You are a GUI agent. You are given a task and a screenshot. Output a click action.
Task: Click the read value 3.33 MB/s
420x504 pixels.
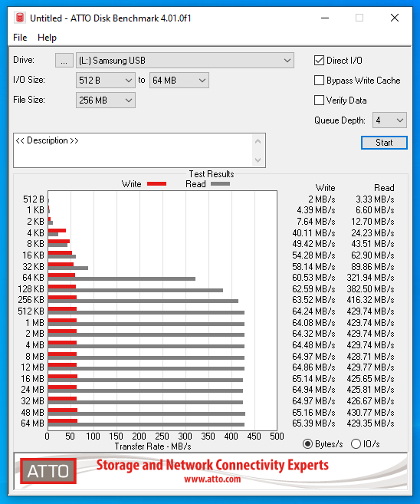point(375,199)
